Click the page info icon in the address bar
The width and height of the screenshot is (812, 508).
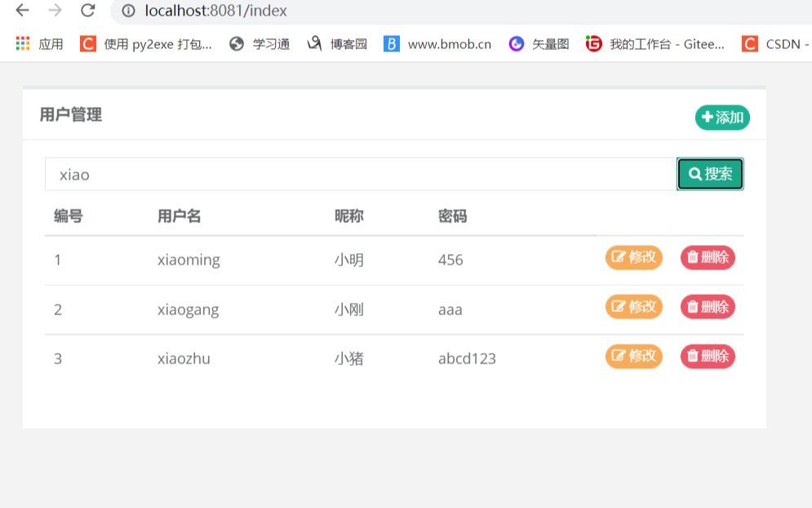pos(129,11)
